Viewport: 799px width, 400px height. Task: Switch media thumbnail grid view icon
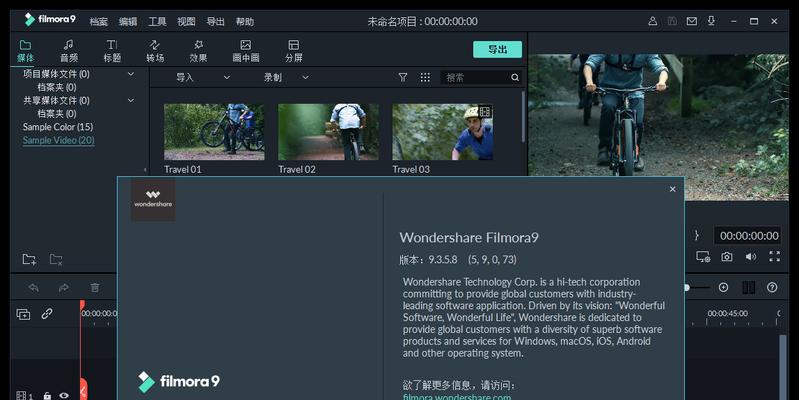(x=425, y=77)
